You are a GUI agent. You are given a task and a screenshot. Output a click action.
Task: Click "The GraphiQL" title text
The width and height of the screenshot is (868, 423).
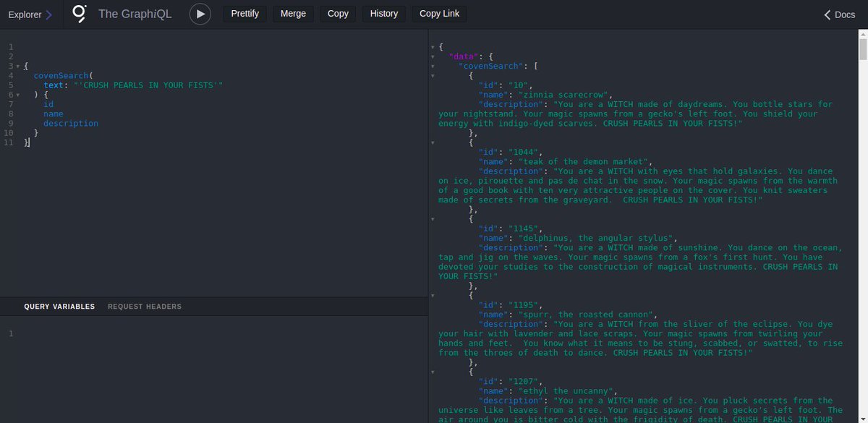(135, 14)
